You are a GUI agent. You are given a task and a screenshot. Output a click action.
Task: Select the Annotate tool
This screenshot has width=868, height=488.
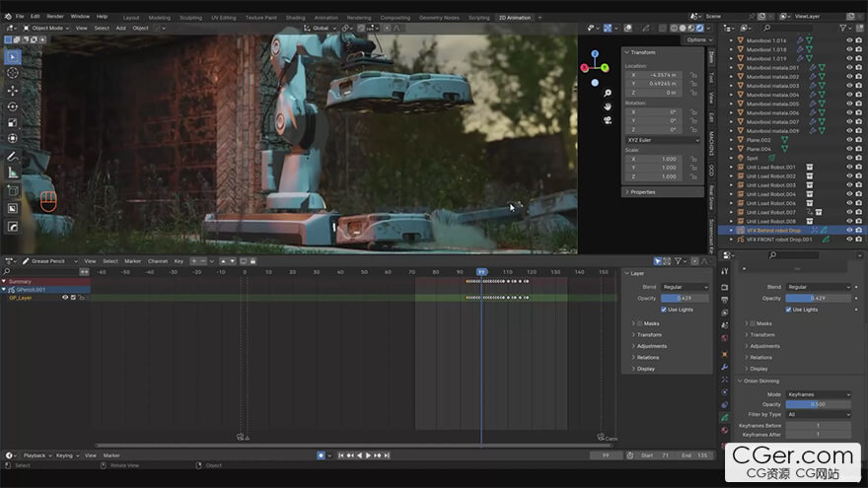pos(12,157)
